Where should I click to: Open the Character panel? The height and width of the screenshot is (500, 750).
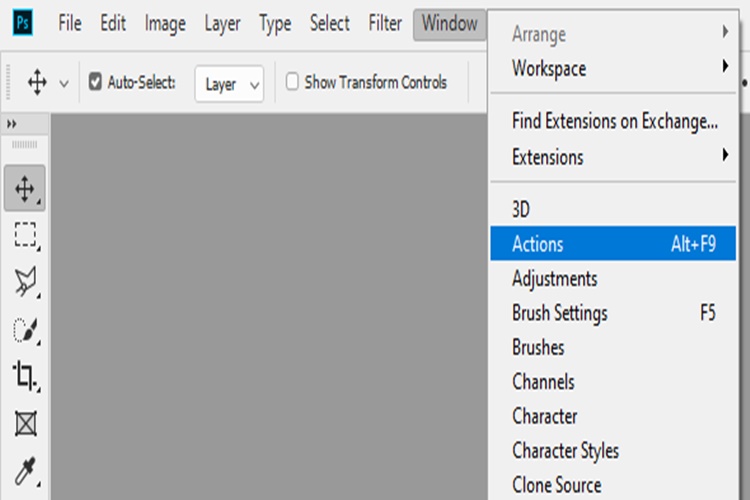613,416
